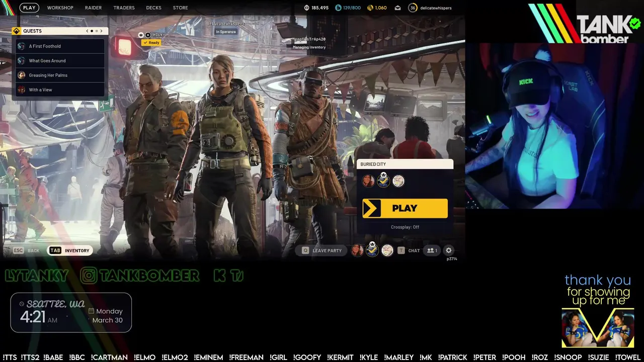644x362 pixels.
Task: Select second quests page dot
Action: click(x=97, y=31)
